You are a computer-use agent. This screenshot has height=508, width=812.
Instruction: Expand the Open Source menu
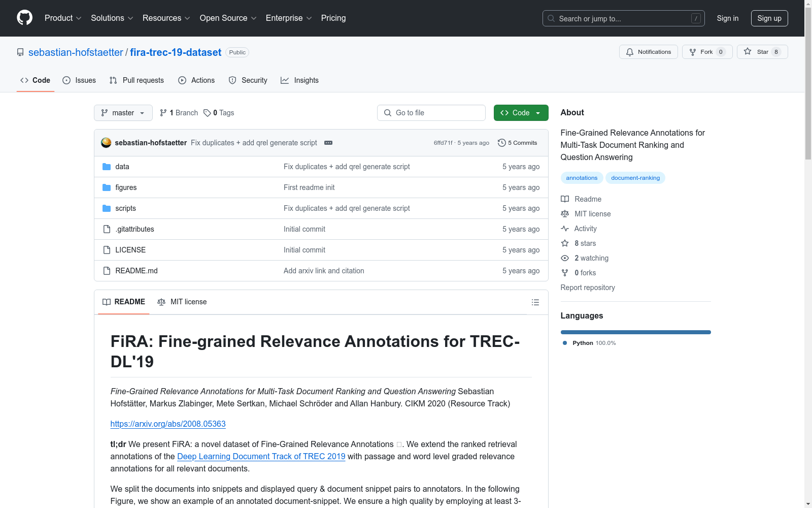228,18
